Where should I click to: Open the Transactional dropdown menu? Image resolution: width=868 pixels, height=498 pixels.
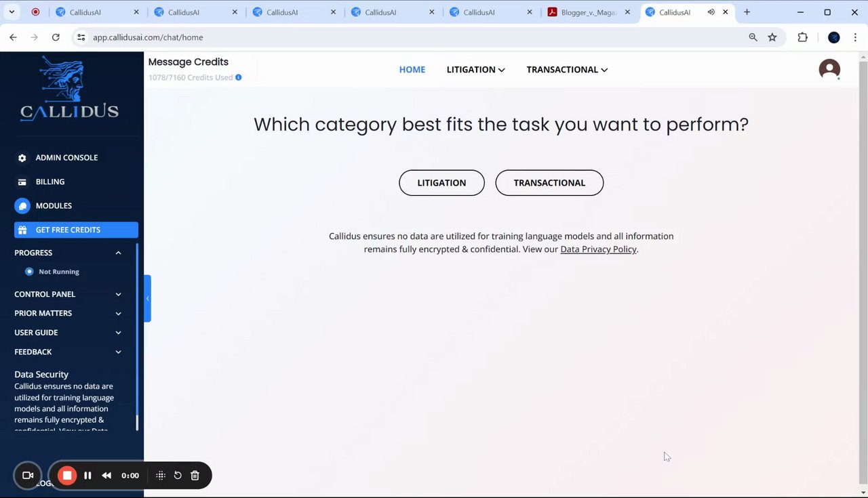coord(567,70)
